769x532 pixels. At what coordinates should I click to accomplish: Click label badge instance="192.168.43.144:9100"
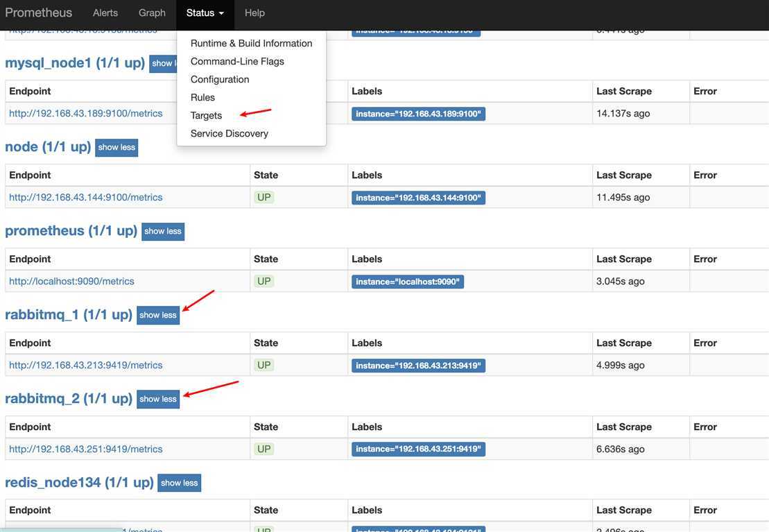[418, 198]
